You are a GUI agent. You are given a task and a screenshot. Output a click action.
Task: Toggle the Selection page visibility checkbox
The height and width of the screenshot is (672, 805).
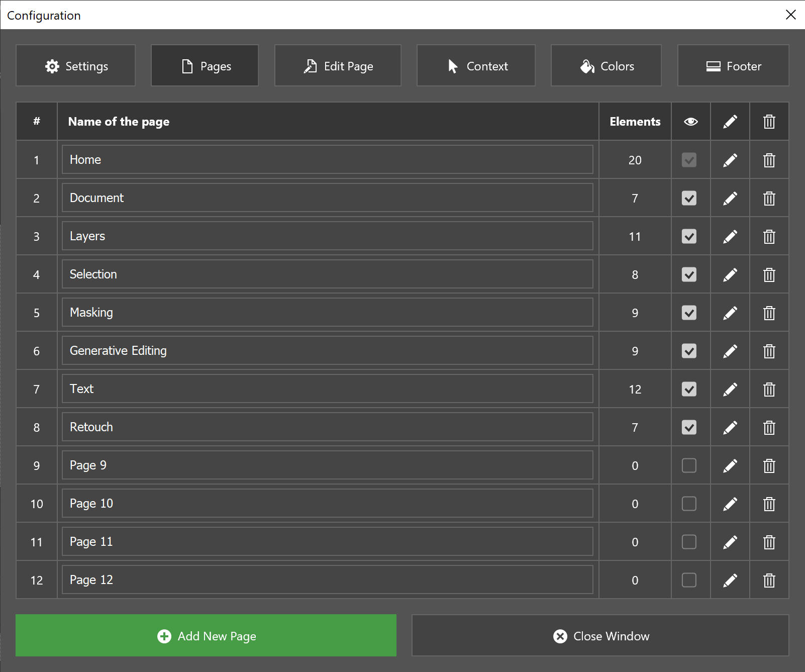click(689, 274)
